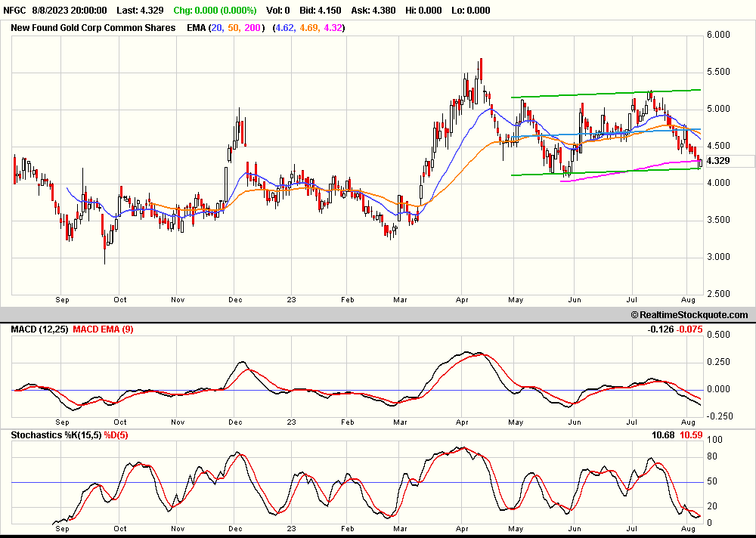Click the Last: 4.329 value

click(141, 10)
